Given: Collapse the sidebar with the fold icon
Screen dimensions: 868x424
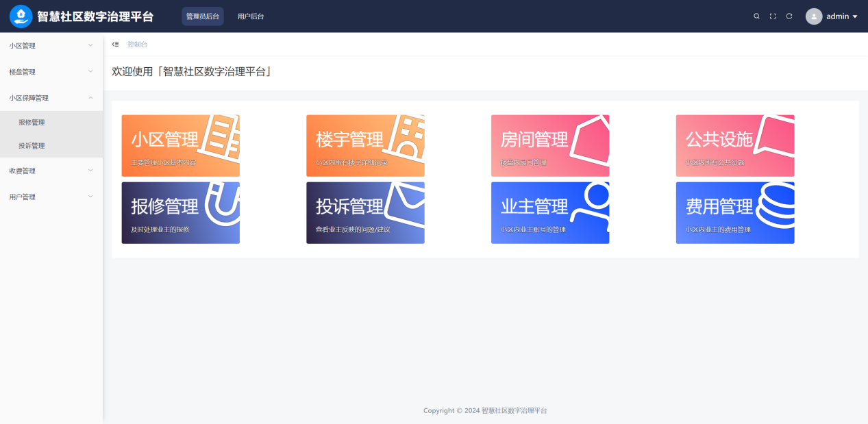Looking at the screenshot, I should coord(115,43).
